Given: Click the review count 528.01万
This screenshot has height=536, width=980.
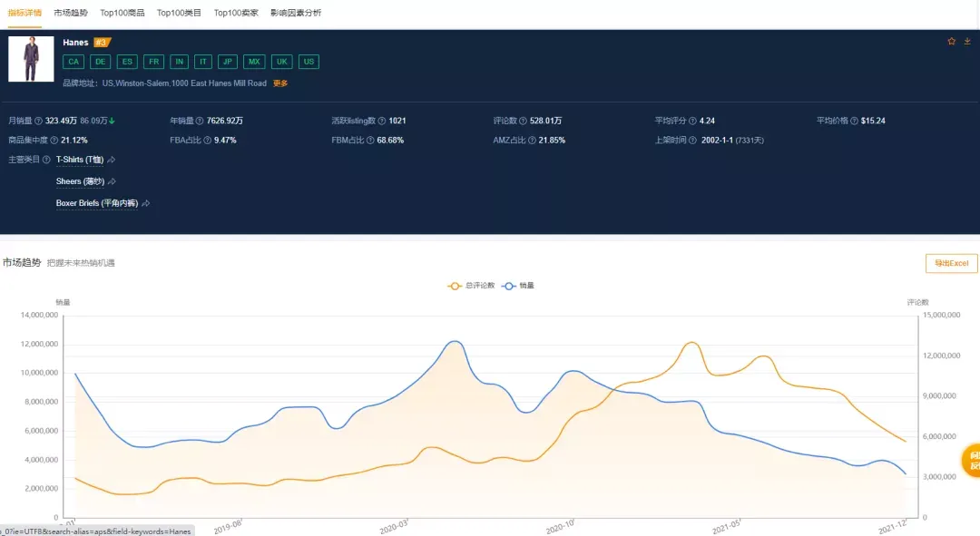Looking at the screenshot, I should point(545,121).
